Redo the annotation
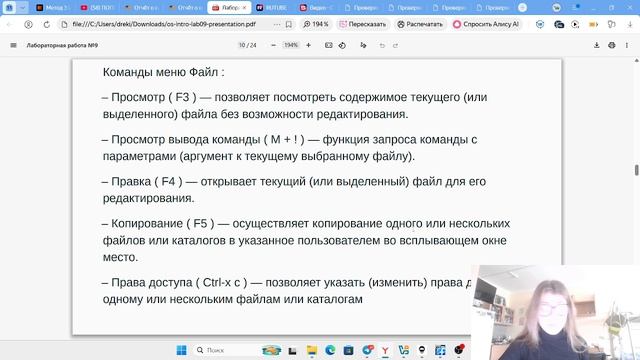Image resolution: width=640 pixels, height=360 pixels. tap(396, 45)
